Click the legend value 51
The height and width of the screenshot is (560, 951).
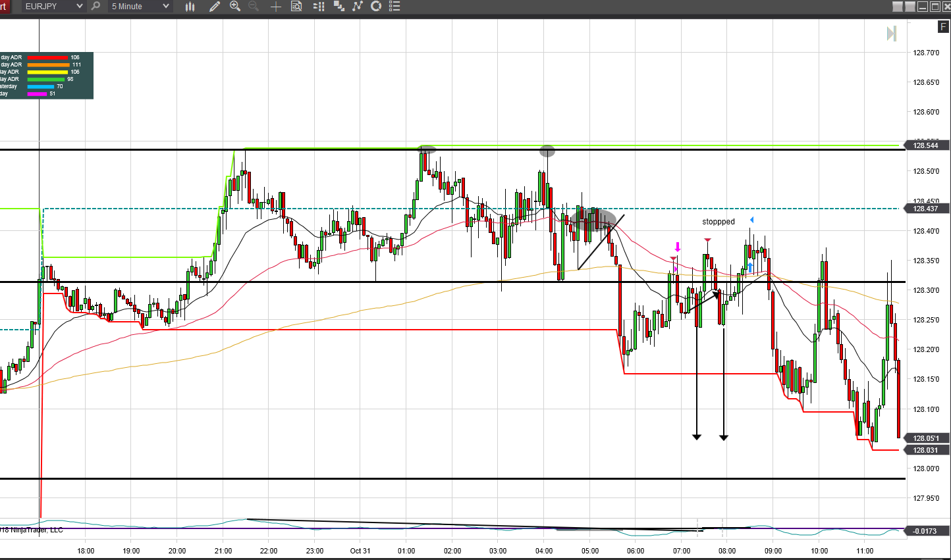[x=53, y=94]
